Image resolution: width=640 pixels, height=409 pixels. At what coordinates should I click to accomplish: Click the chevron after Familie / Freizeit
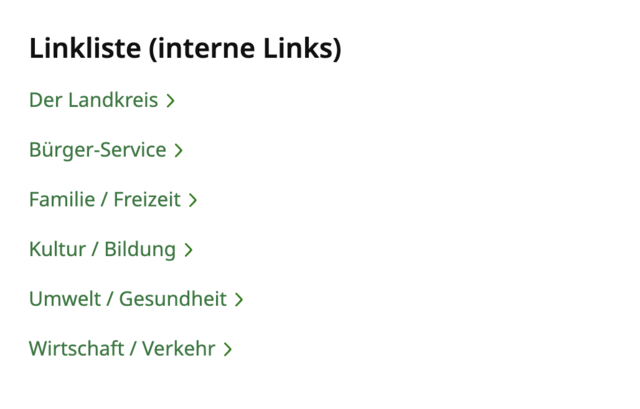coord(193,200)
